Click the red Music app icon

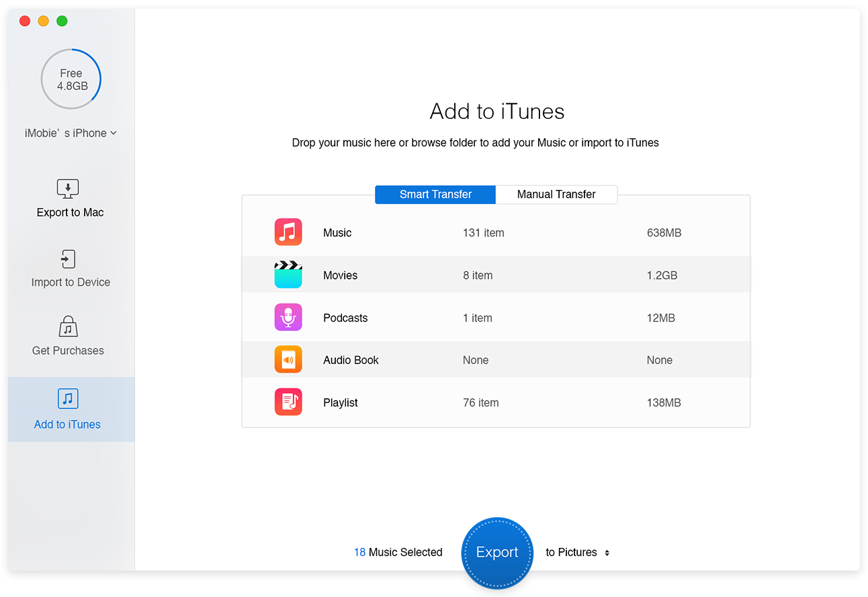[288, 232]
